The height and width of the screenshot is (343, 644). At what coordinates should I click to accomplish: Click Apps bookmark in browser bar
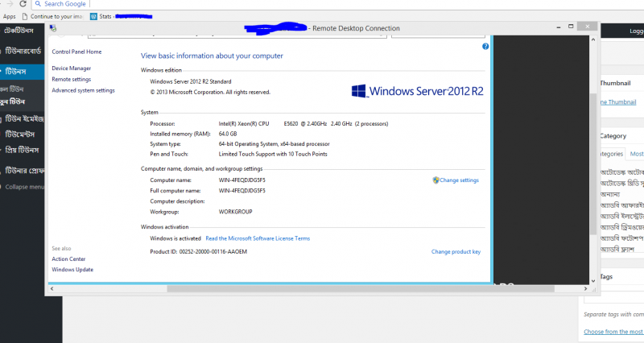(9, 16)
